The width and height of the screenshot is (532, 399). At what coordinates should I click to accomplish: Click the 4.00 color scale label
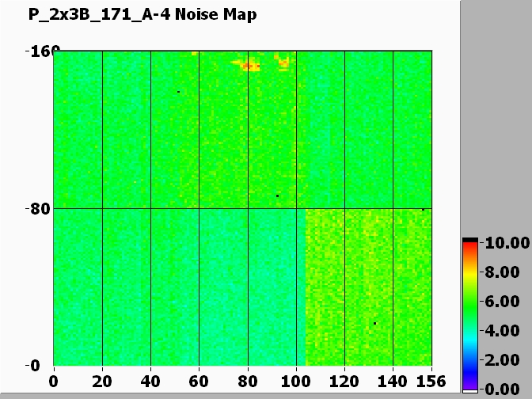[x=503, y=330]
